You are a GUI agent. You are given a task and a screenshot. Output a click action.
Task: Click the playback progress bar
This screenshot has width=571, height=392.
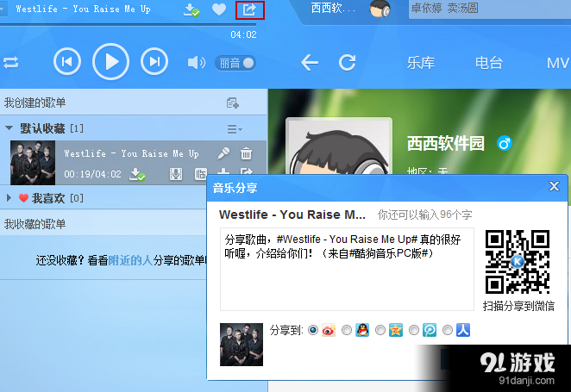tap(129, 25)
